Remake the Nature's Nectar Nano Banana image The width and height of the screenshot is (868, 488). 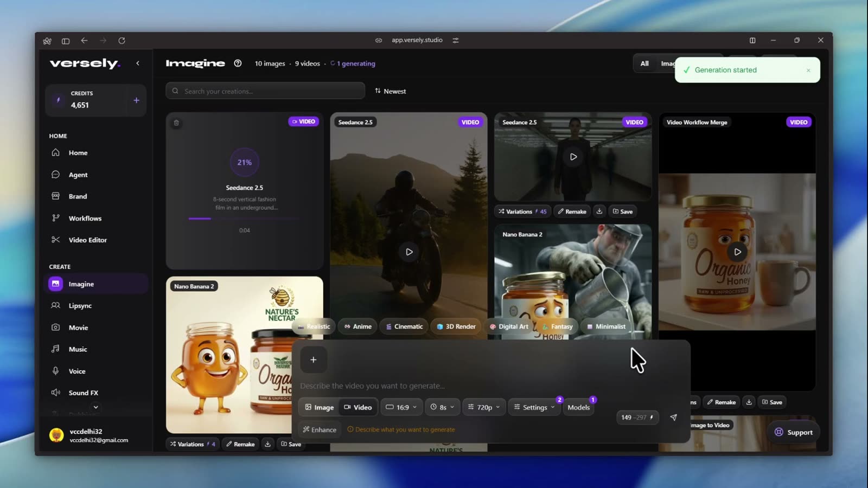[240, 444]
